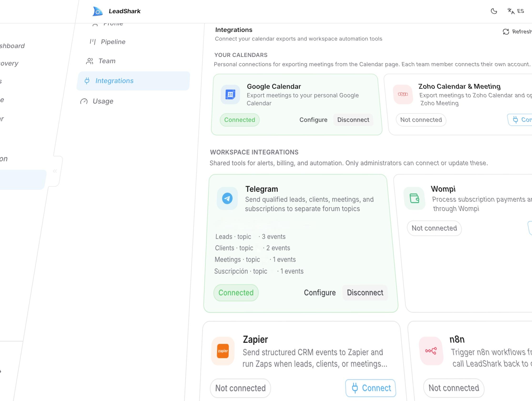Click the LeadShark shark logo icon
This screenshot has width=532, height=401.
(98, 11)
